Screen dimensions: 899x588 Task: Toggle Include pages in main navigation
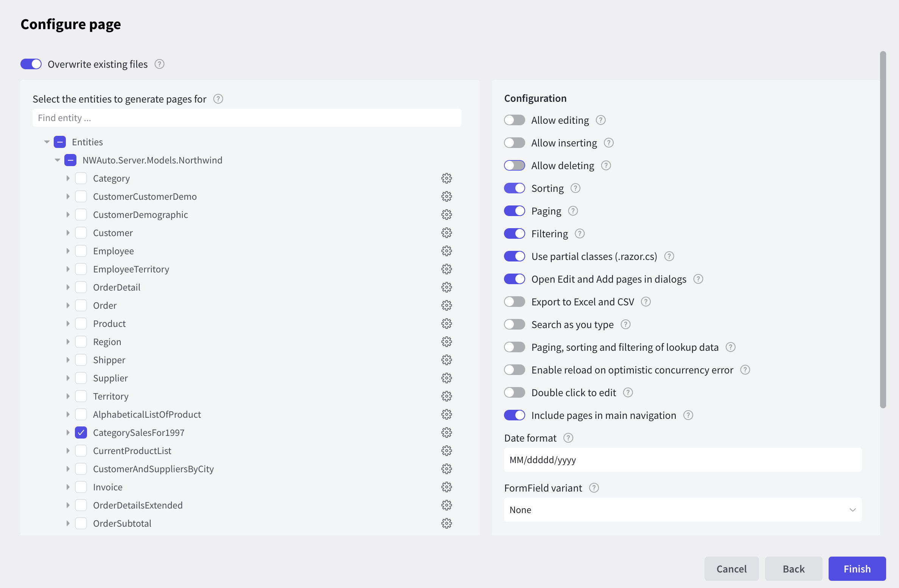tap(515, 415)
